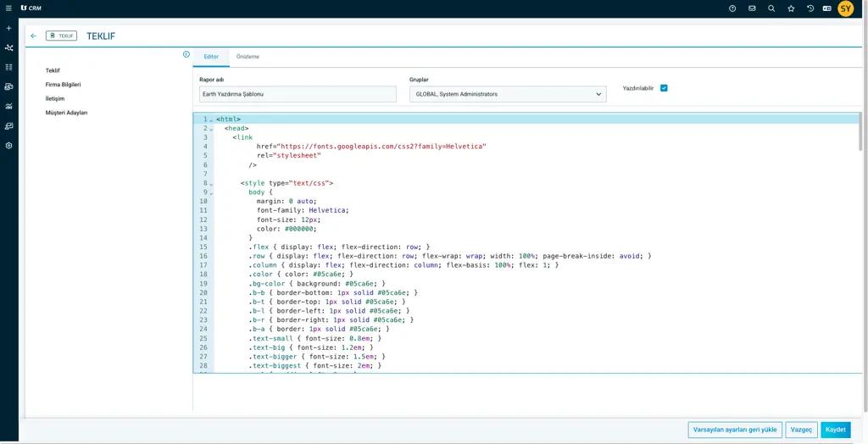Open the SY user avatar menu
The height and width of the screenshot is (444, 868).
pyautogui.click(x=845, y=8)
